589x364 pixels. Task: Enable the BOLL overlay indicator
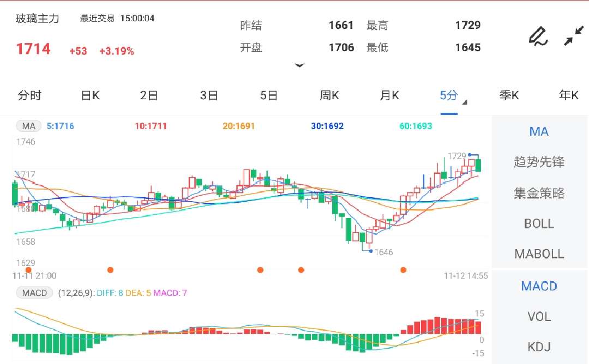[539, 223]
